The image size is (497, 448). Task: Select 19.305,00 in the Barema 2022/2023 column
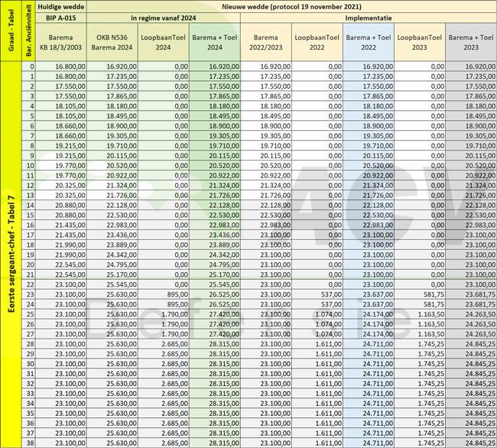[266, 136]
